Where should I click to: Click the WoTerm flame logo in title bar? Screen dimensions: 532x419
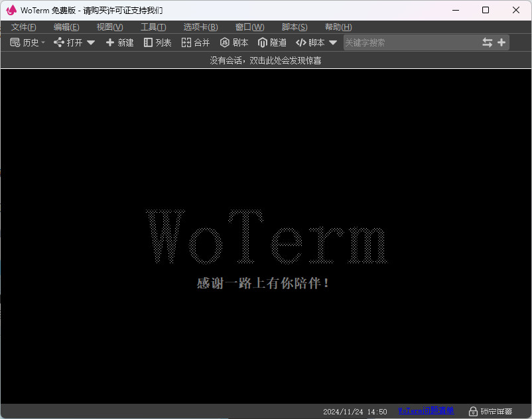point(11,10)
